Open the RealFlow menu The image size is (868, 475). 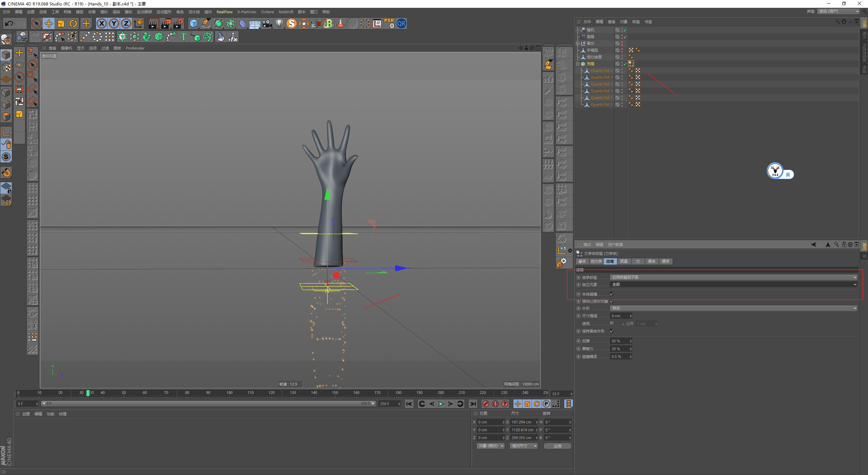(224, 12)
